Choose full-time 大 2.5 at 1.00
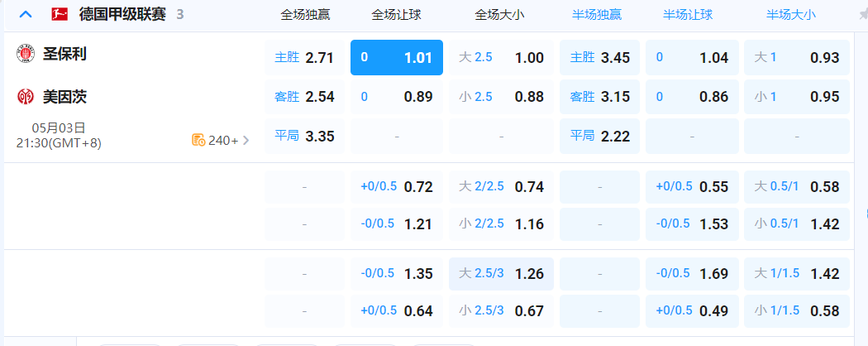This screenshot has height=346, width=868. pyautogui.click(x=501, y=57)
